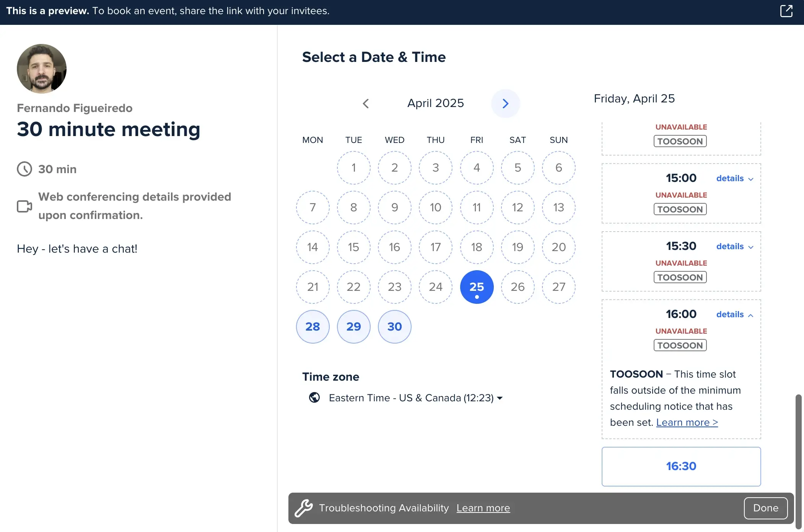
Task: Open preview link in new window icon
Action: coord(786,11)
